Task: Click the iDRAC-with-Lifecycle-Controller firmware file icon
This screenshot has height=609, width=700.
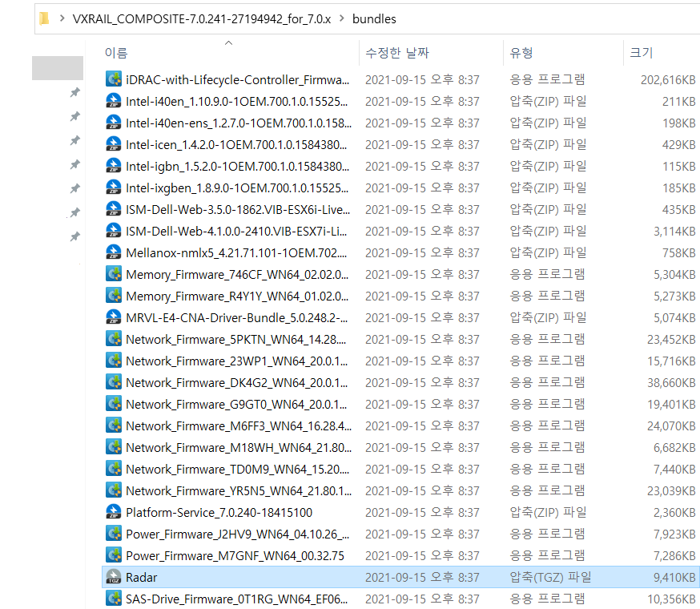Action: (114, 79)
